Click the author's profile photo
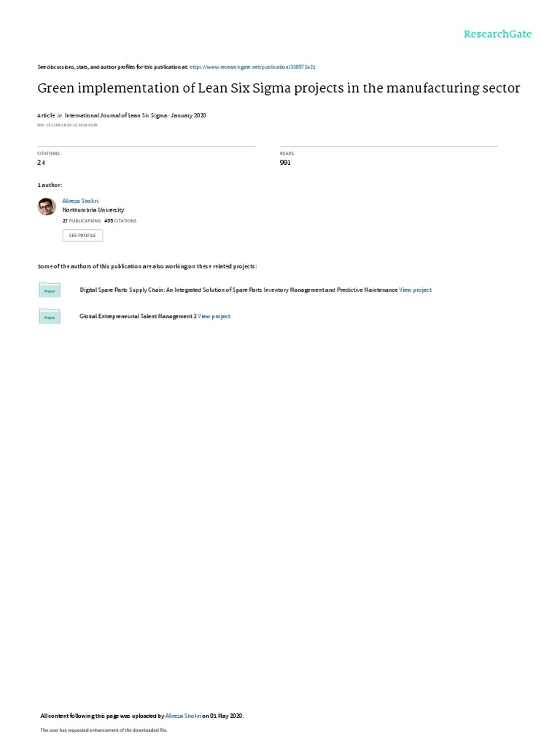Screen dimensions: 560x747 click(47, 206)
